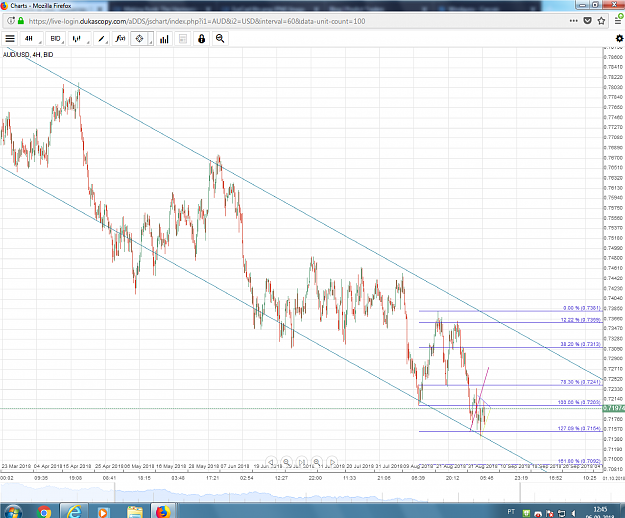Image resolution: width=625 pixels, height=518 pixels.
Task: Click the 38.20 % Fibonacci level label
Action: [x=580, y=344]
